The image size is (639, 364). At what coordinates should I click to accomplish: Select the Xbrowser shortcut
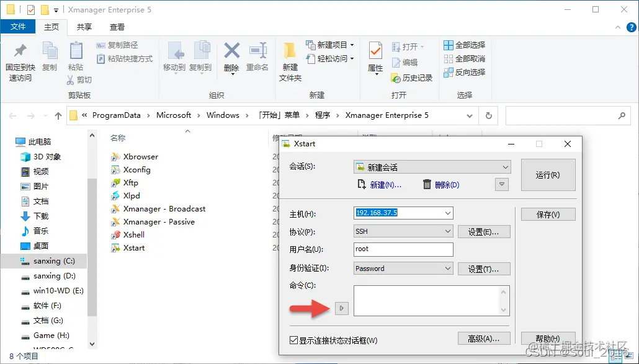point(135,157)
